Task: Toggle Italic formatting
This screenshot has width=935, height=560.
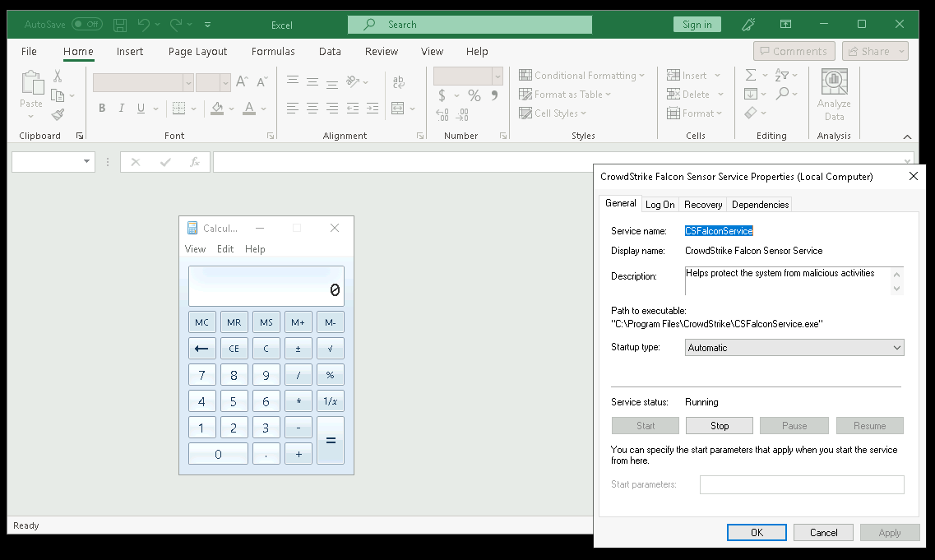Action: click(x=122, y=108)
